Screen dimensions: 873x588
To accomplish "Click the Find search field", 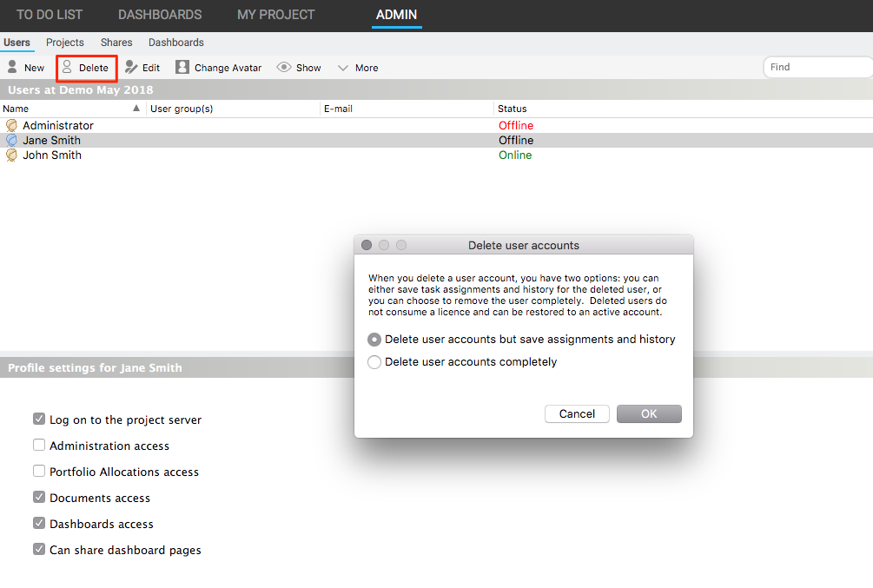I will (x=817, y=67).
